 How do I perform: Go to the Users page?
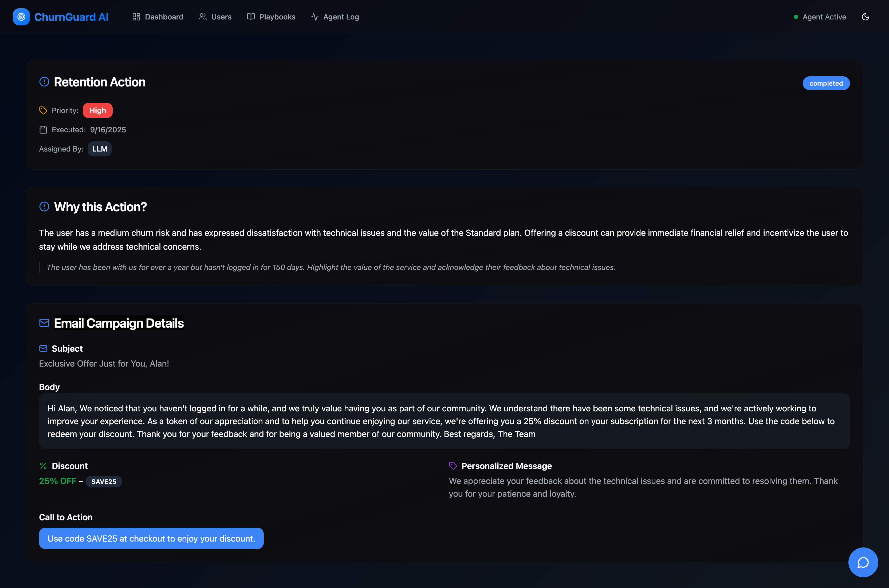[215, 17]
